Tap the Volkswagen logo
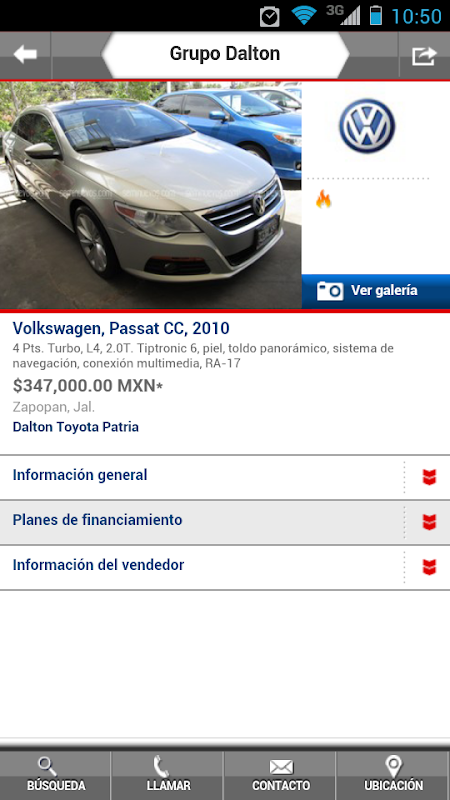This screenshot has height=800, width=450. (x=367, y=126)
